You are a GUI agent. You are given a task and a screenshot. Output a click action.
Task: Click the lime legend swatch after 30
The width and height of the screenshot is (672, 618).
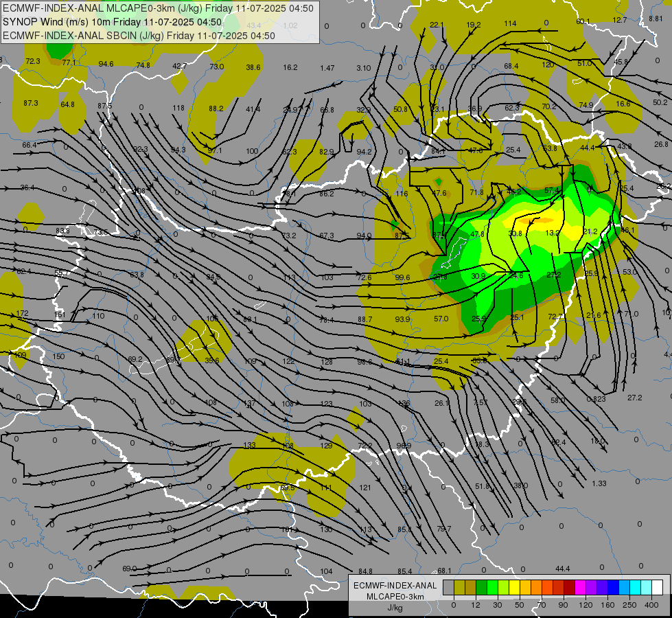pyautogui.click(x=503, y=587)
